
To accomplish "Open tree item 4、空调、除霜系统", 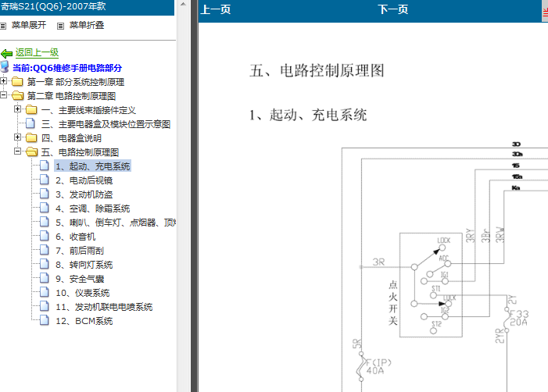I will [92, 208].
